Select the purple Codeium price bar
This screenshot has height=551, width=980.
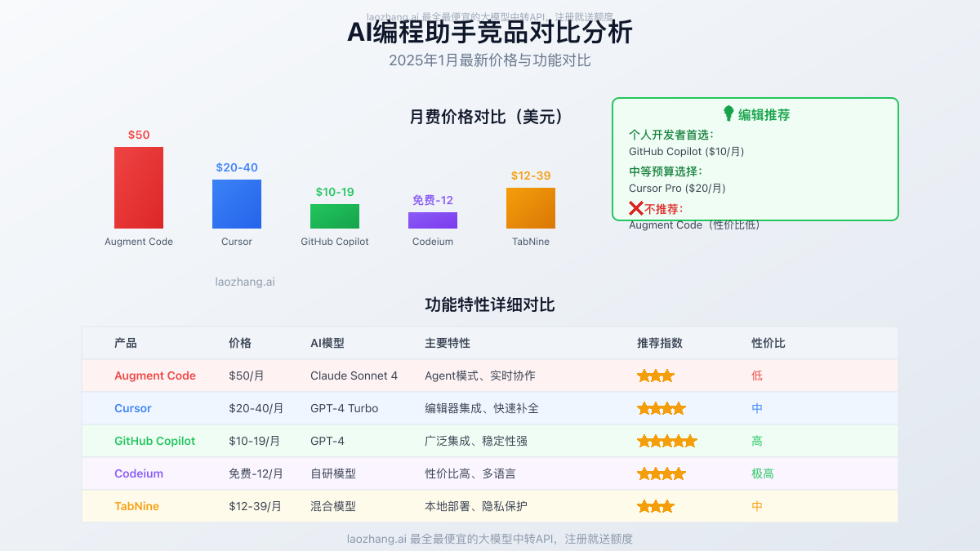coord(433,220)
